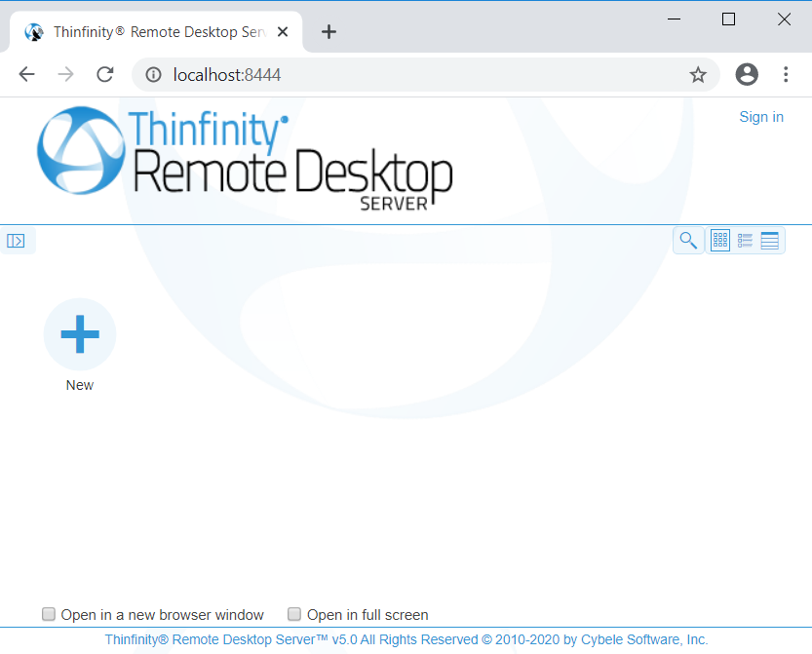Bookmark this page with the star
Screen dimensions: 812x654
(x=698, y=75)
